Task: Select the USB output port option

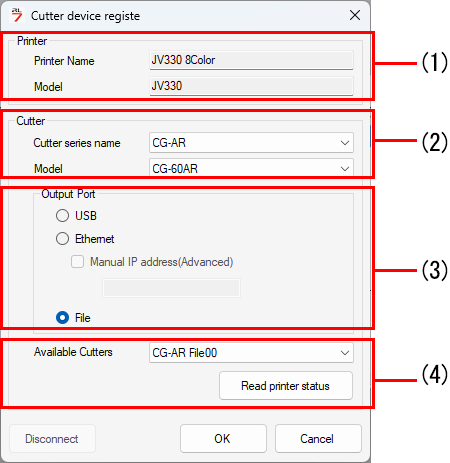Action: (62, 216)
